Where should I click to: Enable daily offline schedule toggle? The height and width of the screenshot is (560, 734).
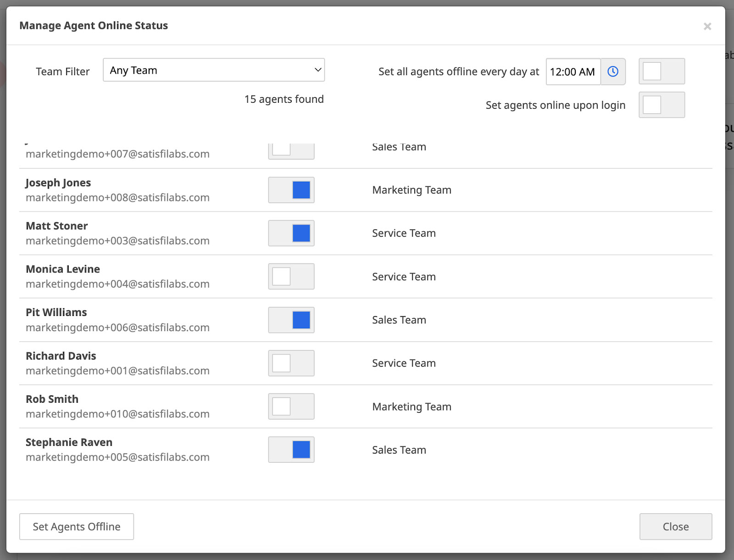click(x=662, y=71)
